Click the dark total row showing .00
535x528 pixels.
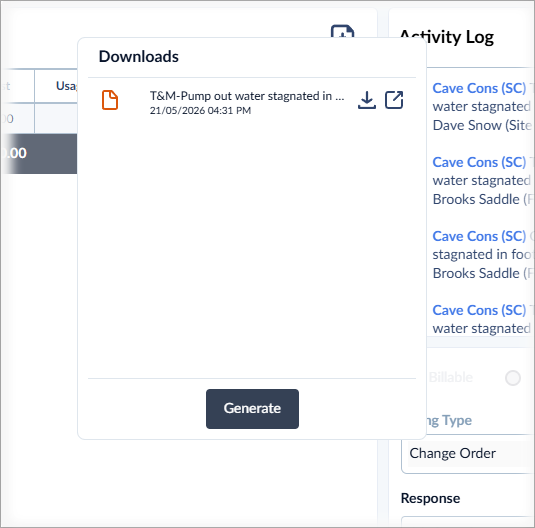tap(39, 153)
